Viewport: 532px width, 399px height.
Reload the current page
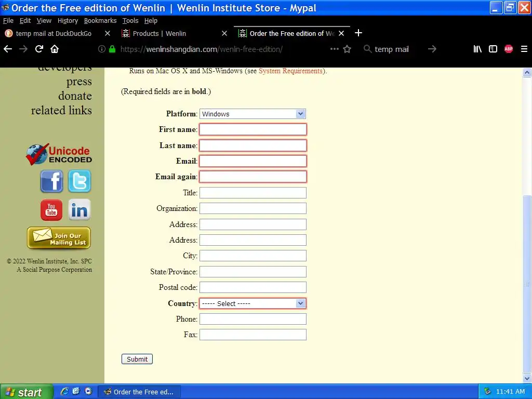(39, 49)
